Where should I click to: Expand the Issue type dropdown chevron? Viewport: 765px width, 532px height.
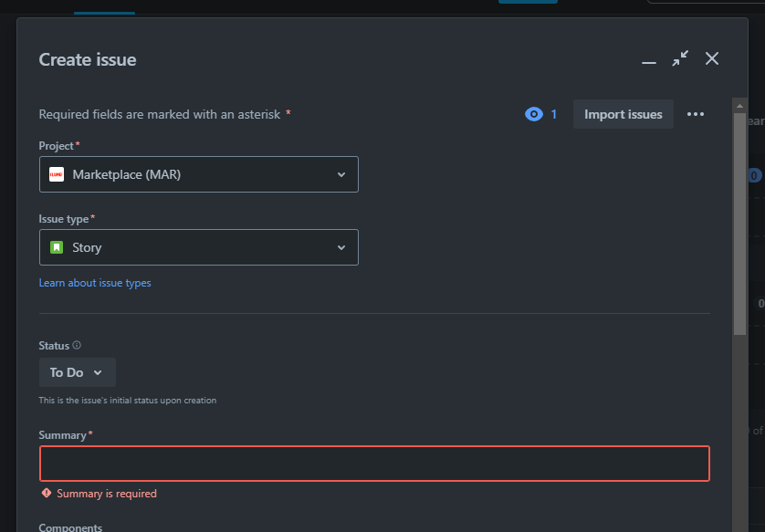(x=341, y=247)
